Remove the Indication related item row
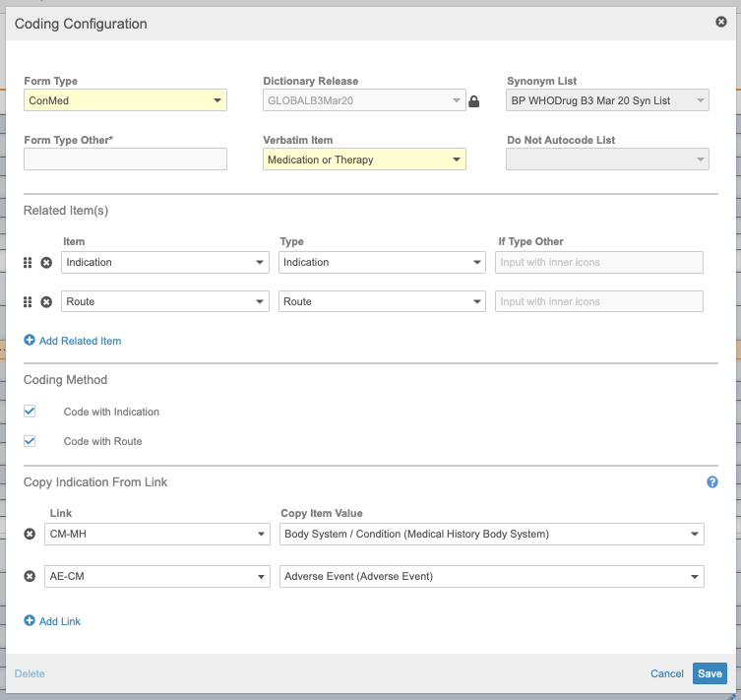Viewport: 741px width, 700px height. (x=46, y=263)
